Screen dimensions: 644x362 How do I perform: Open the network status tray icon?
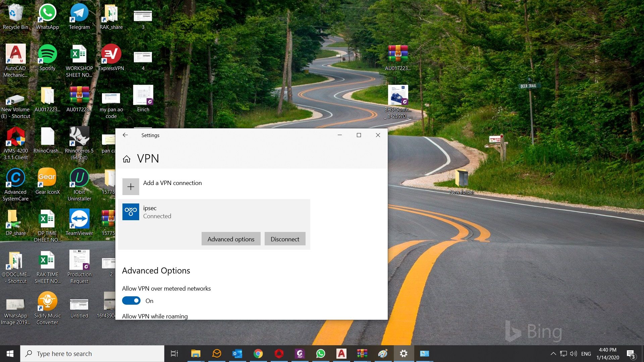pos(563,354)
